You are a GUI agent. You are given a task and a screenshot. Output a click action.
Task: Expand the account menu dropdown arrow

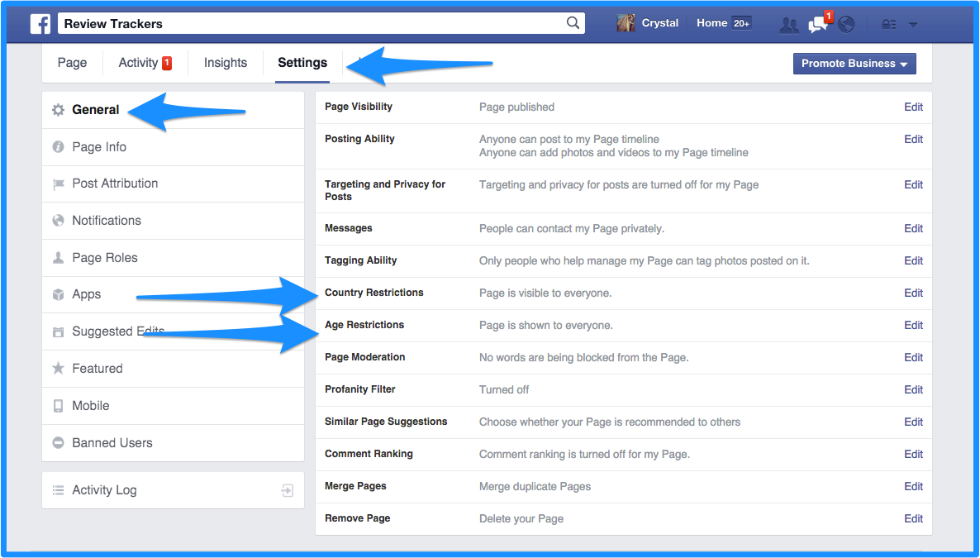[x=913, y=25]
